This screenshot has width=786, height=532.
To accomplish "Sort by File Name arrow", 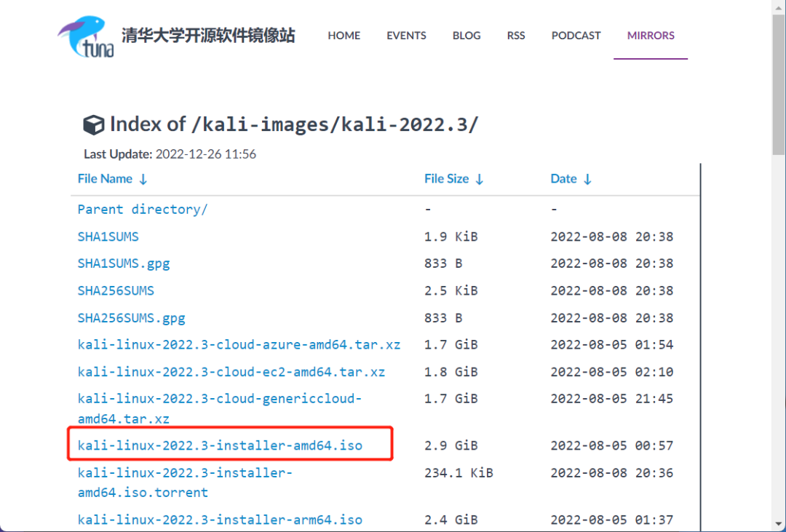I will (x=143, y=180).
